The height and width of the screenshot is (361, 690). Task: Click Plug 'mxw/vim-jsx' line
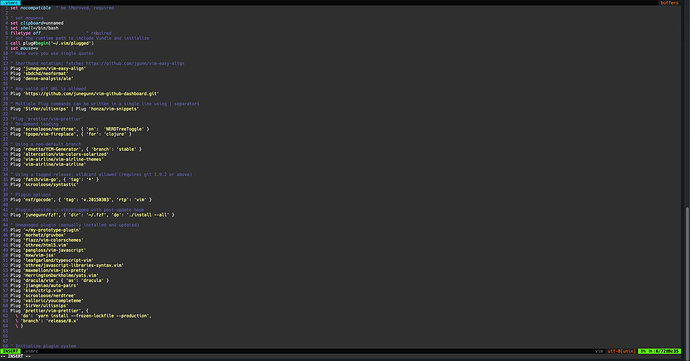(33, 255)
